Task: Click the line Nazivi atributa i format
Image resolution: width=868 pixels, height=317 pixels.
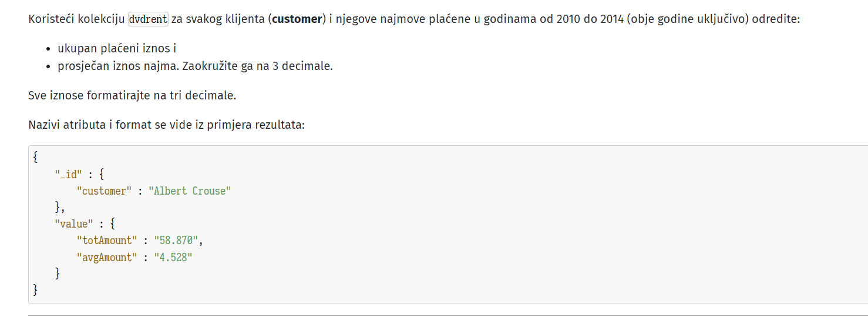Action: click(x=166, y=125)
